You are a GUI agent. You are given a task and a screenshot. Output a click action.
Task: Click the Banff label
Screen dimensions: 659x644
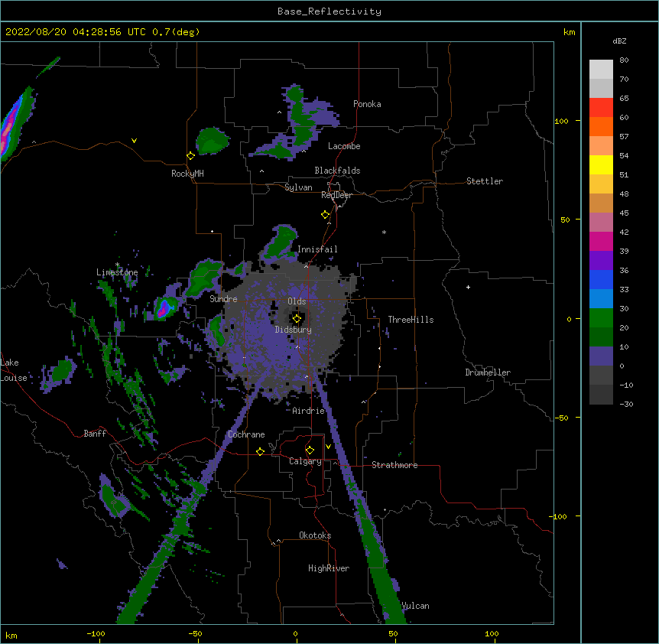(95, 434)
